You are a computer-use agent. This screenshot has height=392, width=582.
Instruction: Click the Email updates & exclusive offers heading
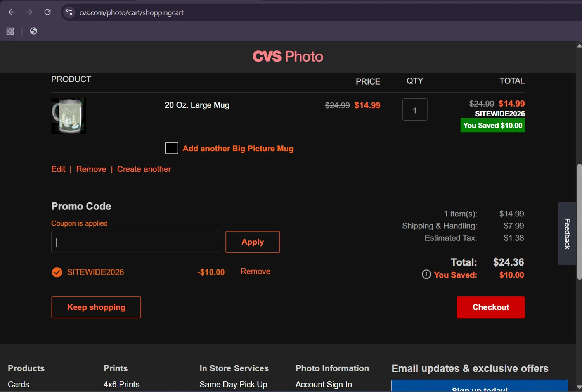470,368
